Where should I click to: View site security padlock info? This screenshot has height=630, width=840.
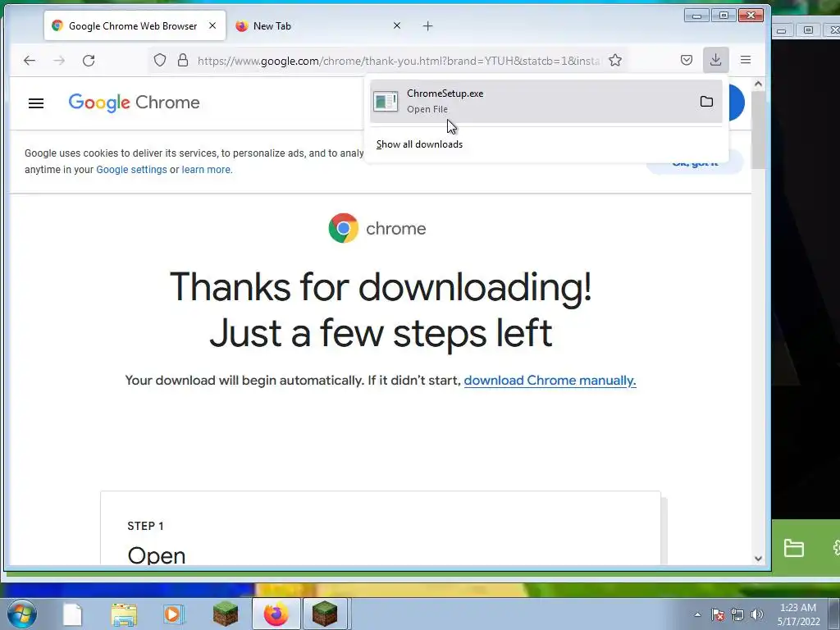(183, 60)
